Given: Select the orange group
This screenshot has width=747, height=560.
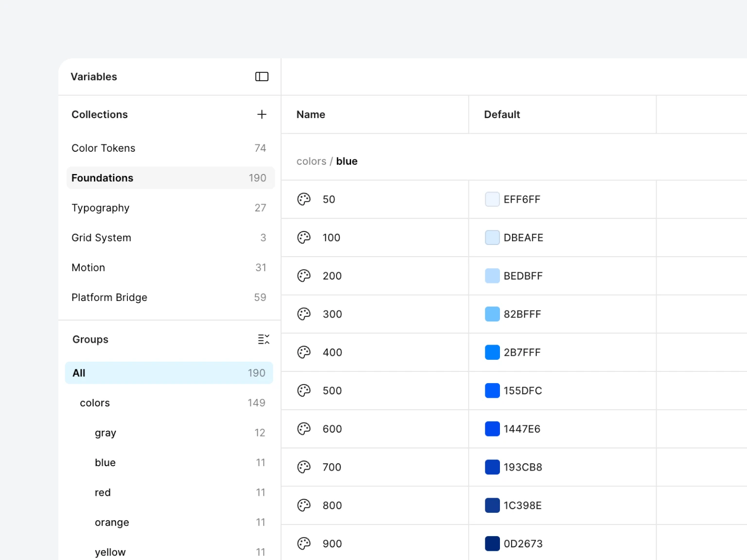Looking at the screenshot, I should [169, 523].
